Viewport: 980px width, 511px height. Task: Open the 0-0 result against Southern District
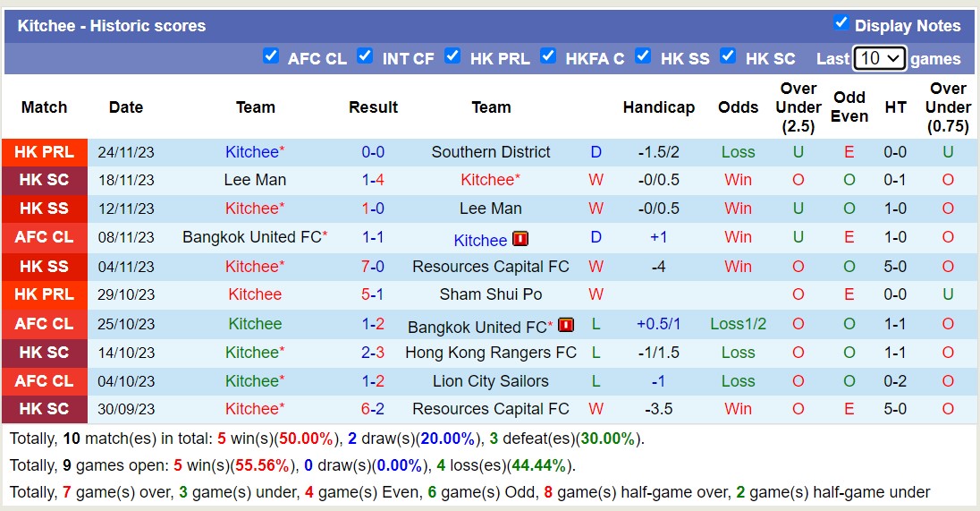(x=373, y=152)
